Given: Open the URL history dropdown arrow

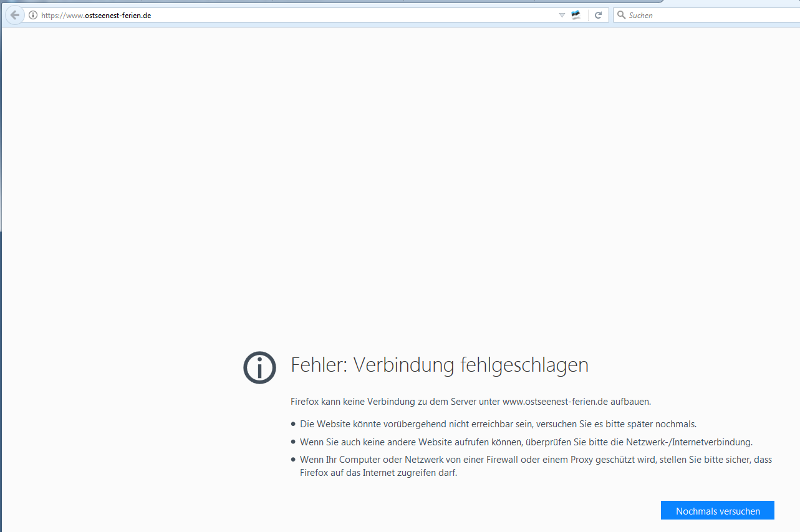Looking at the screenshot, I should (562, 16).
